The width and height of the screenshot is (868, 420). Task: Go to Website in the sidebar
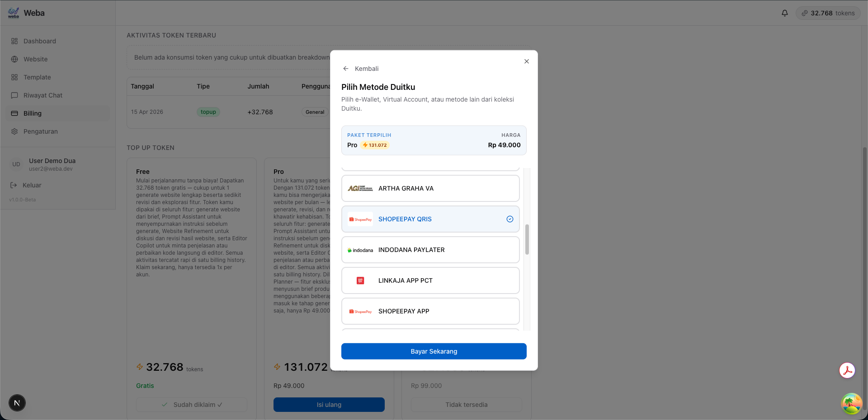coord(58,59)
